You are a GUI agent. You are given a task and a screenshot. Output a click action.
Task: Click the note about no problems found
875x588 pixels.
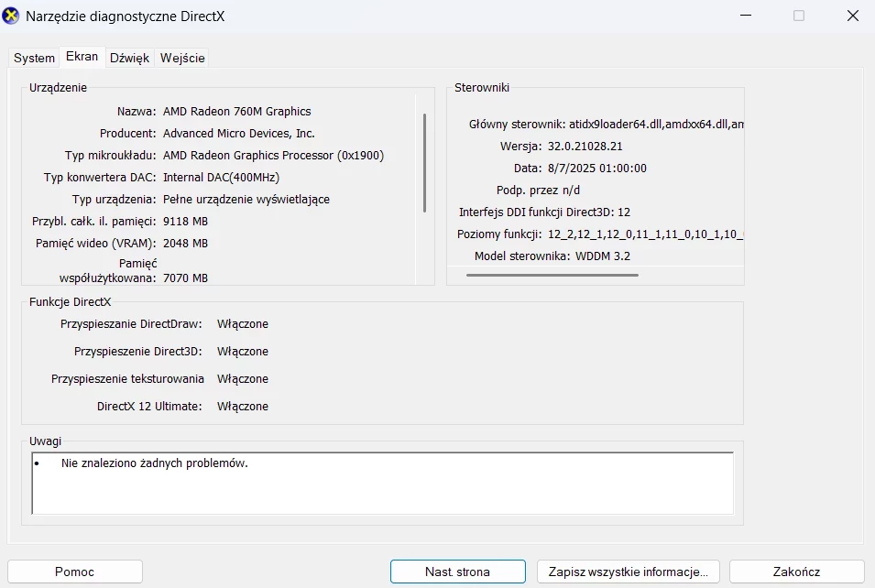click(155, 463)
